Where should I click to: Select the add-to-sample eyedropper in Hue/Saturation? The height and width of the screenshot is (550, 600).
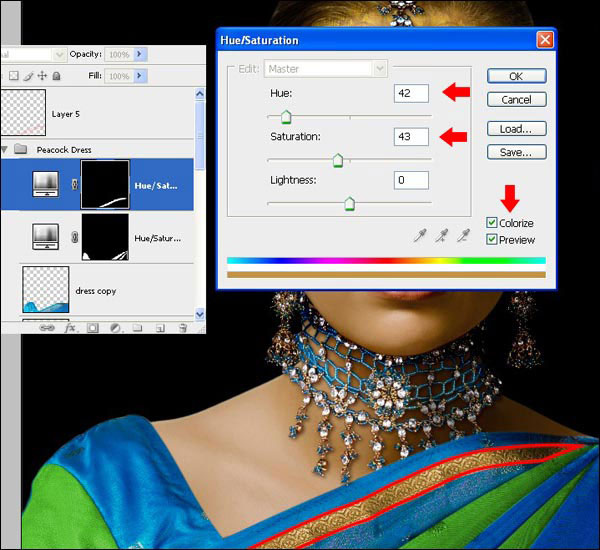442,236
